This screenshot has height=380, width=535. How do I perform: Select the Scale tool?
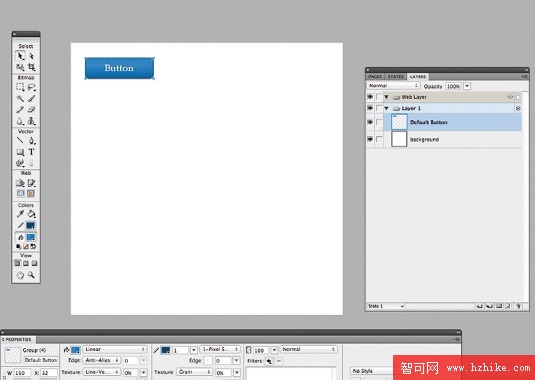click(20, 67)
